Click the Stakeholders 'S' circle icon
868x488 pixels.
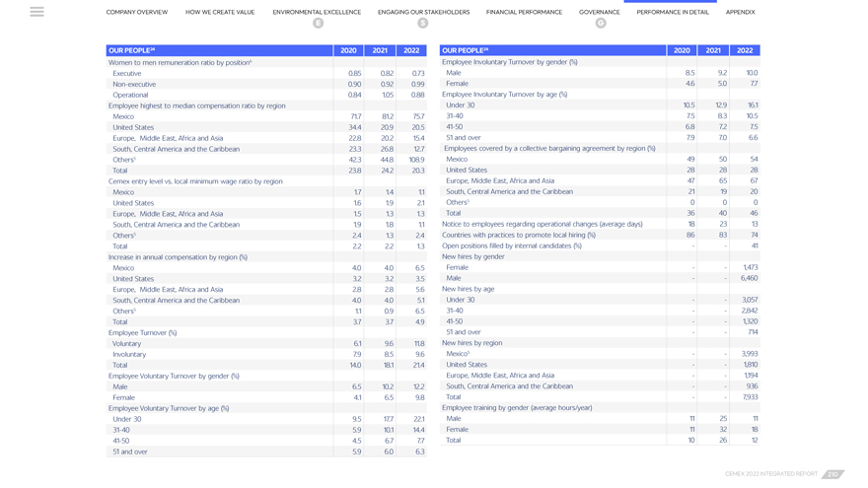(x=423, y=24)
